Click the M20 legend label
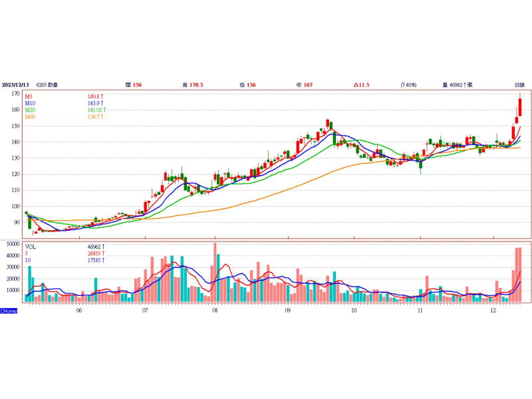Image resolution: width=532 pixels, height=399 pixels. point(31,110)
